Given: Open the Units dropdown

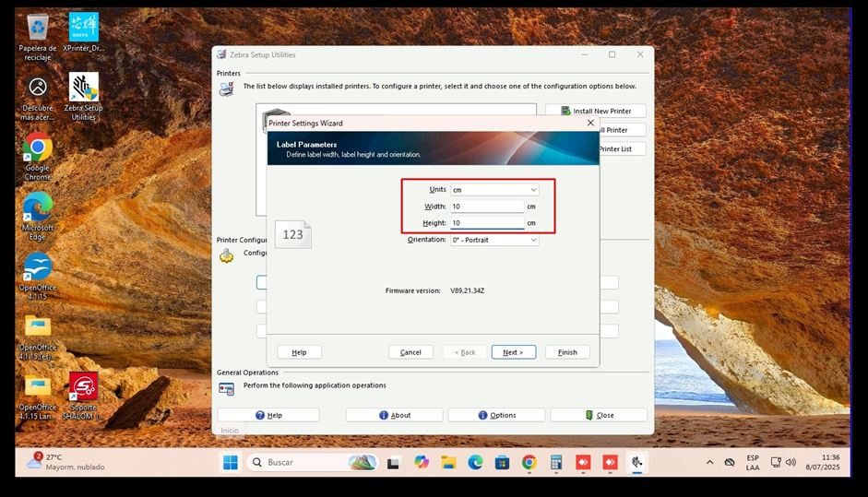Looking at the screenshot, I should click(x=493, y=190).
